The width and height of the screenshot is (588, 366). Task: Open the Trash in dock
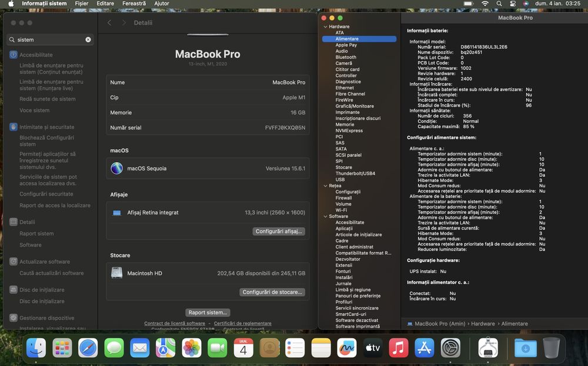552,348
